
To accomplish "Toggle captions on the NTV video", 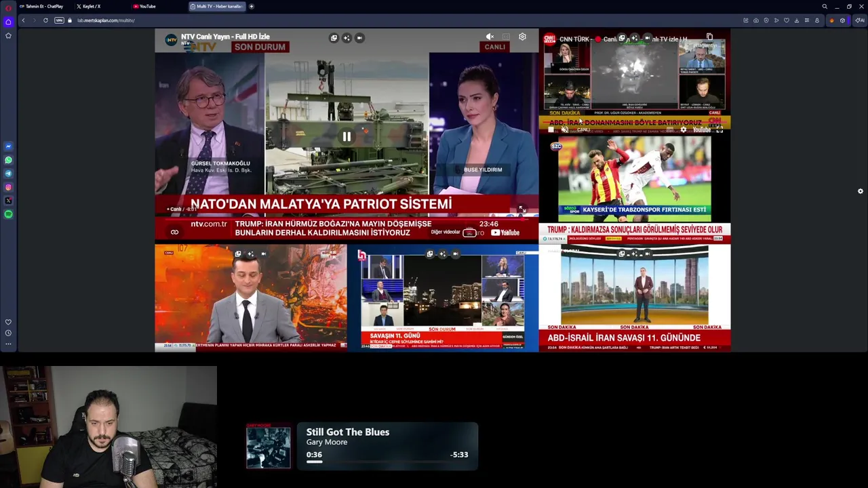I will coord(506,37).
